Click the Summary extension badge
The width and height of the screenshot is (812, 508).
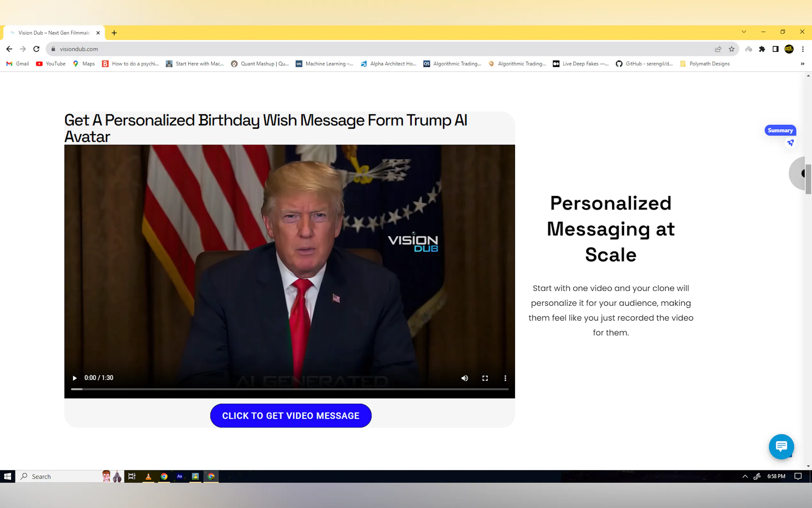[780, 131]
